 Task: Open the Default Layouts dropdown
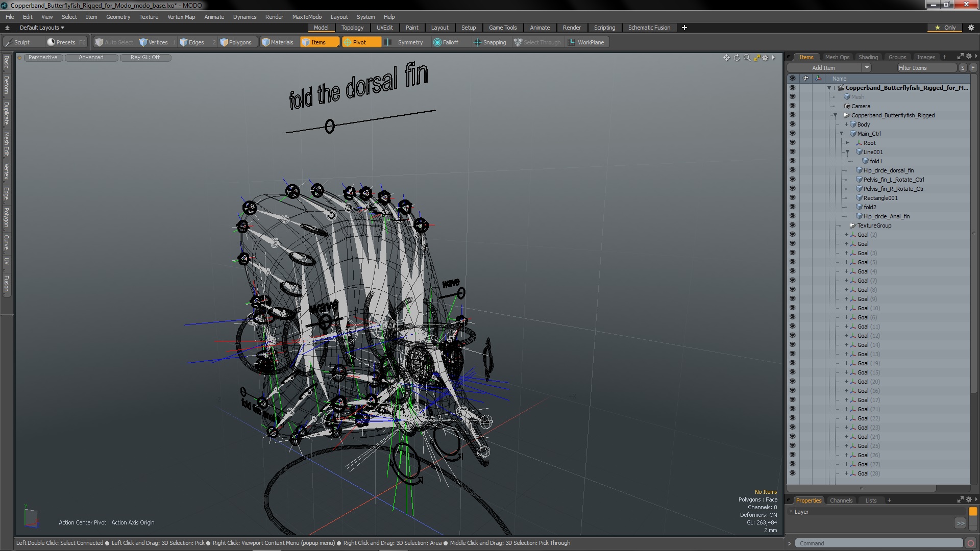[42, 28]
